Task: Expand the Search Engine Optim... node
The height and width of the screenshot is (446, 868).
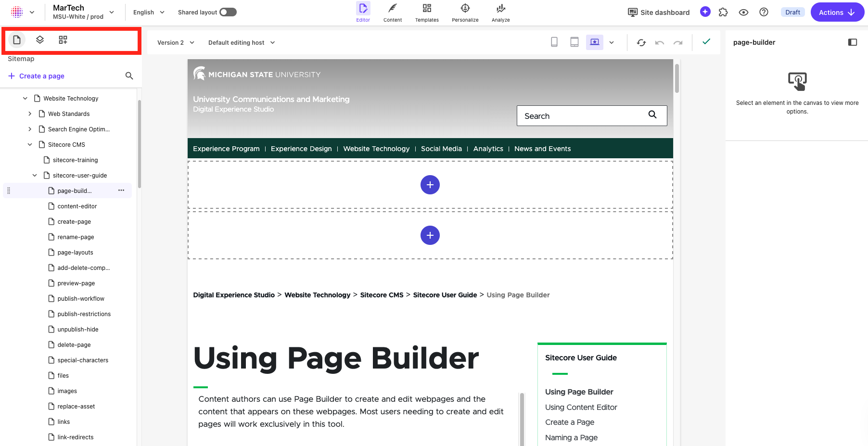Action: click(30, 129)
